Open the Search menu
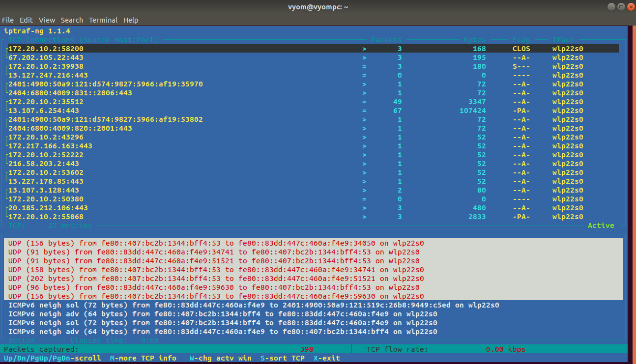Image resolution: width=636 pixels, height=364 pixels. pos(72,20)
